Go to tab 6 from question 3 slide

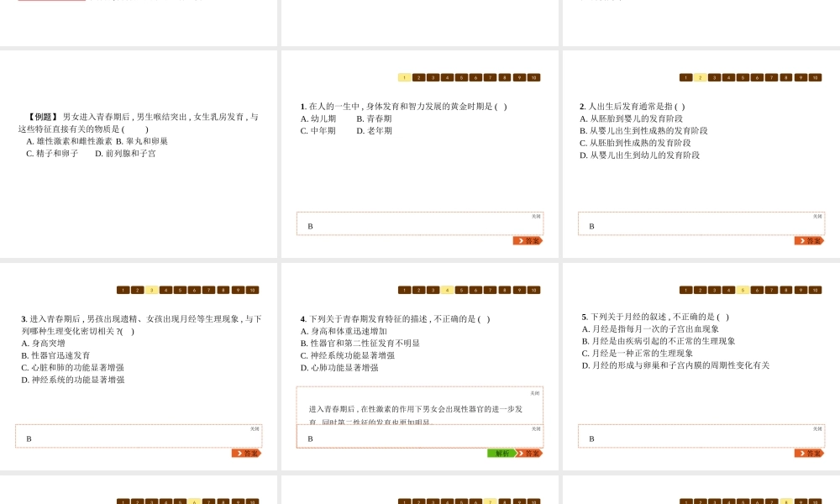click(195, 291)
